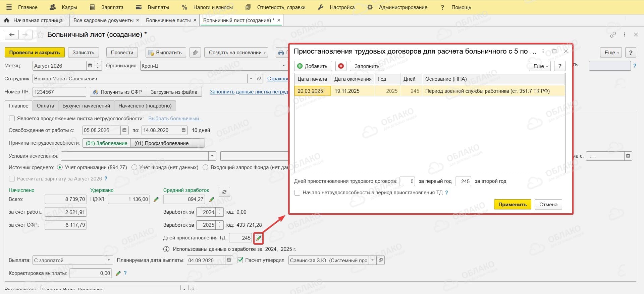Expand the Условия исчисления dropdown

[212, 156]
